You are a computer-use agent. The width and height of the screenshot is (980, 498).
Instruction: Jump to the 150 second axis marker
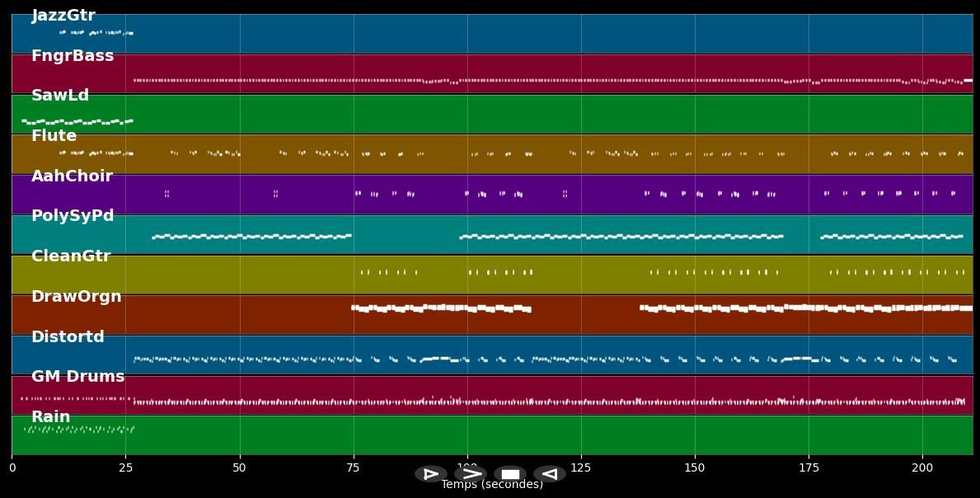(695, 467)
